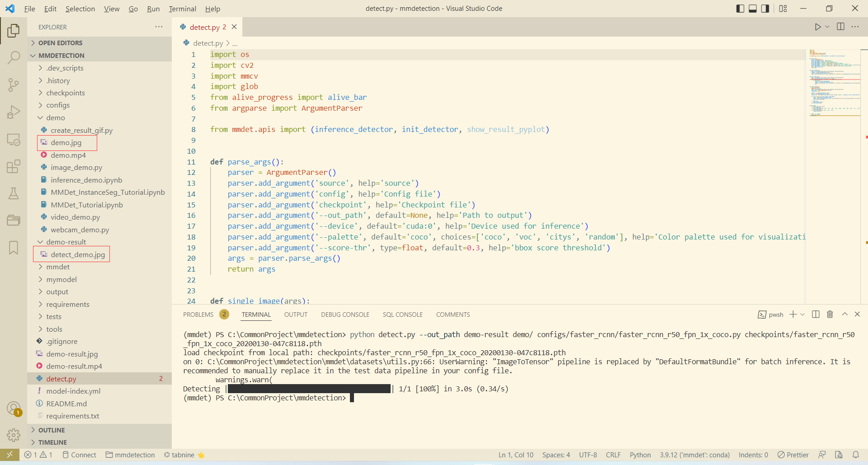Maximize the panel size with chevron
This screenshot has height=465, width=868.
point(844,314)
